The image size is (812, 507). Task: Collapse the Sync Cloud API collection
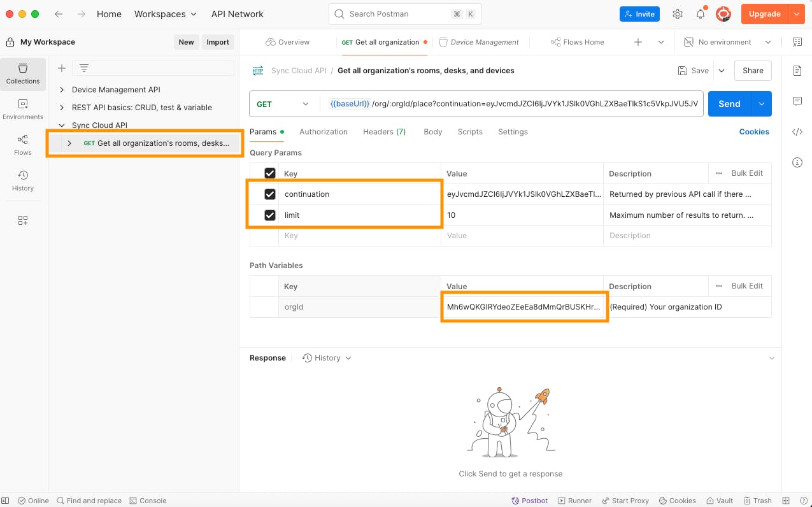(62, 125)
